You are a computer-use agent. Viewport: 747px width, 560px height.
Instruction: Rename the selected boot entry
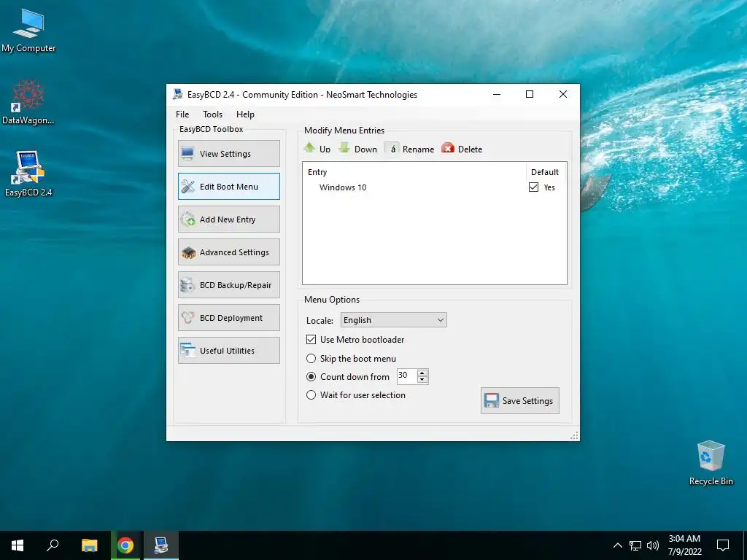pyautogui.click(x=409, y=149)
